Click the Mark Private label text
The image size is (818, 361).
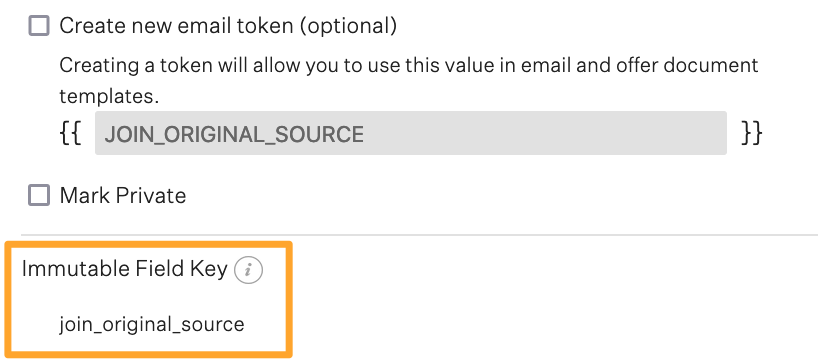coord(123,196)
